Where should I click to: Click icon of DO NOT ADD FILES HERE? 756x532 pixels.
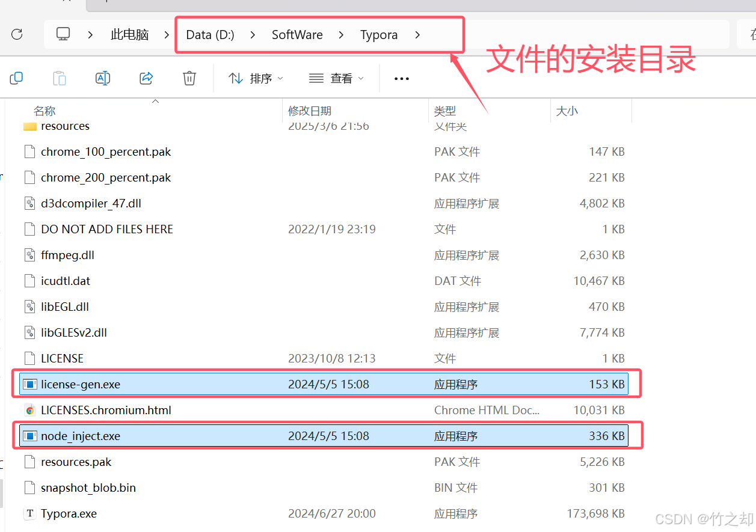(29, 229)
